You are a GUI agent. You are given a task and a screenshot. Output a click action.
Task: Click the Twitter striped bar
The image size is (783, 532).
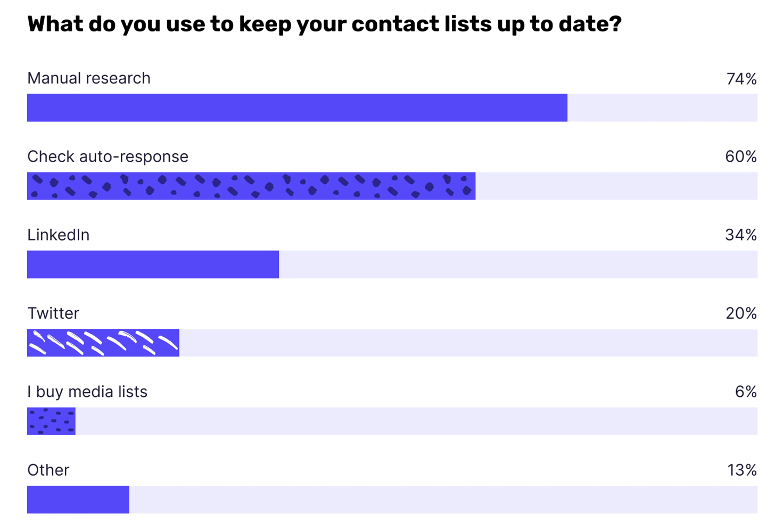coord(103,343)
